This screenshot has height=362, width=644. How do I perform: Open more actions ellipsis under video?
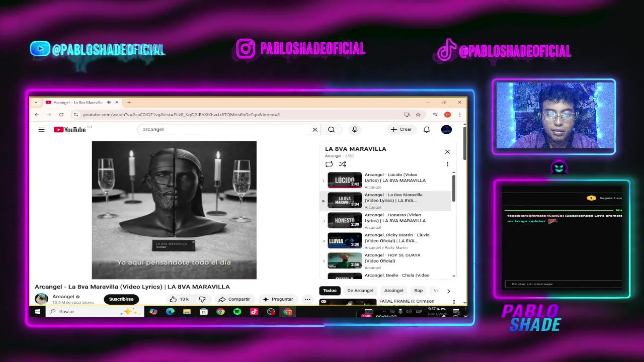pos(307,299)
